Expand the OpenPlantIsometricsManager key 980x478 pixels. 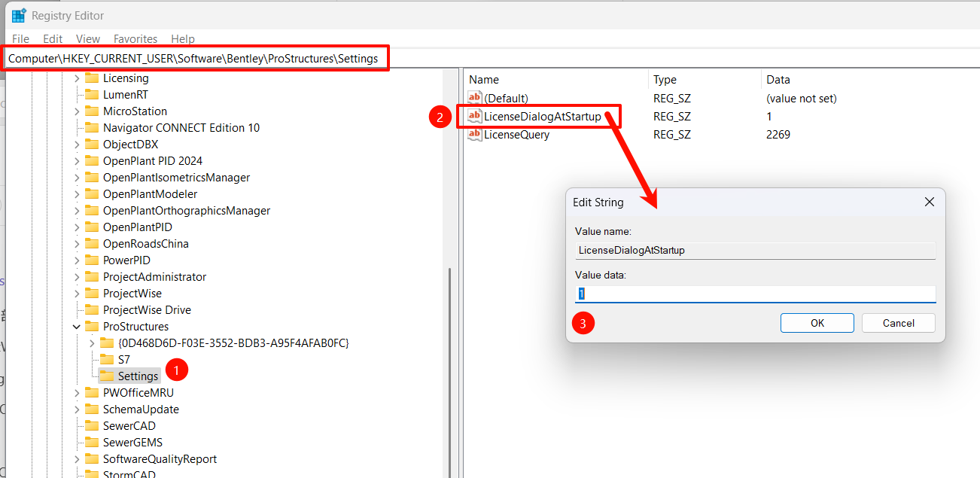77,178
